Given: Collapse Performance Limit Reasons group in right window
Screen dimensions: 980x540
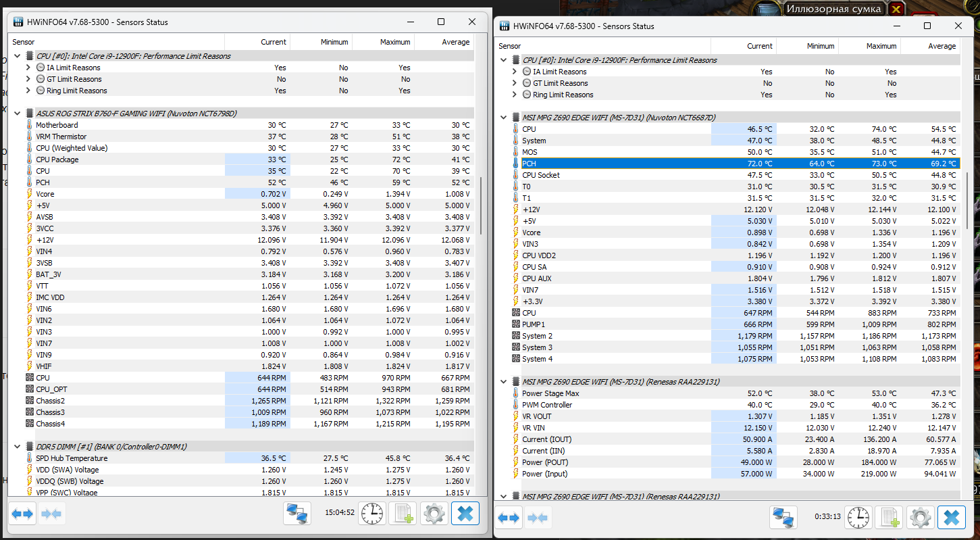Looking at the screenshot, I should click(503, 60).
